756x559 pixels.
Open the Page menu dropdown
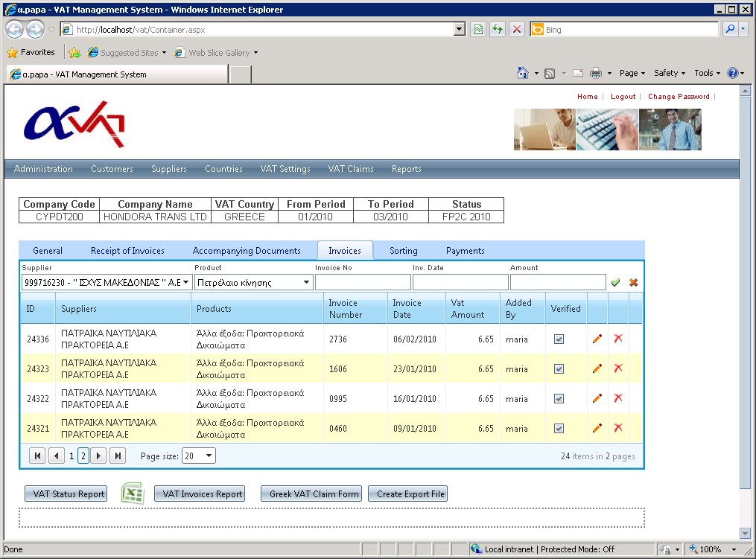coord(632,73)
